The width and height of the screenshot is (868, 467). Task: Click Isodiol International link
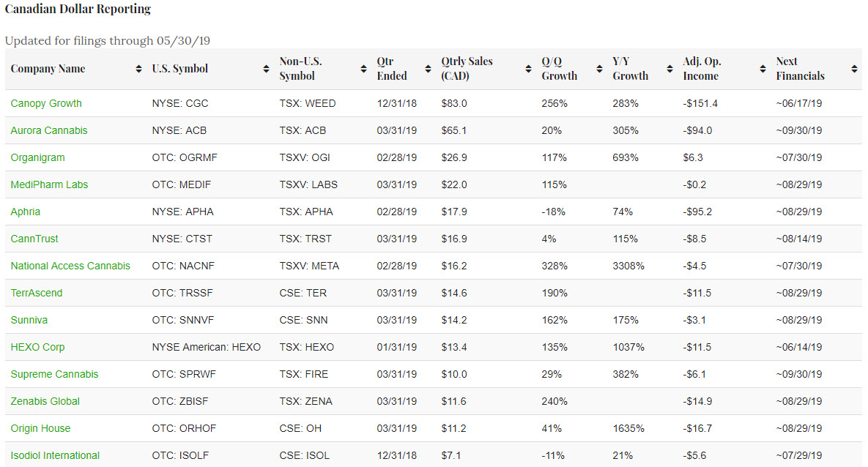55,455
